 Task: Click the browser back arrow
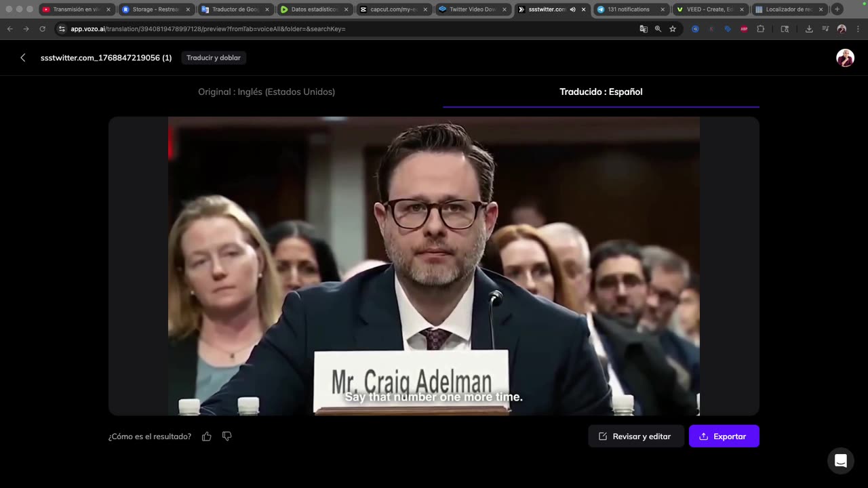click(x=9, y=29)
